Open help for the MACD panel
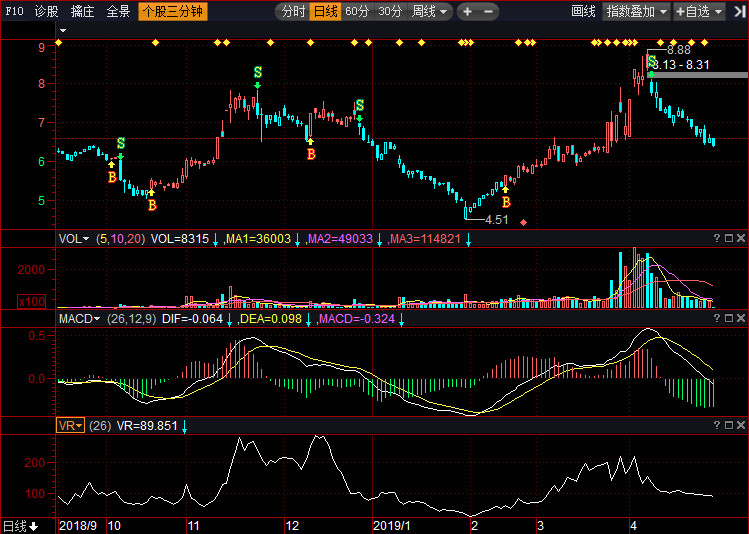Screen dimensions: 749x534 tap(716, 318)
